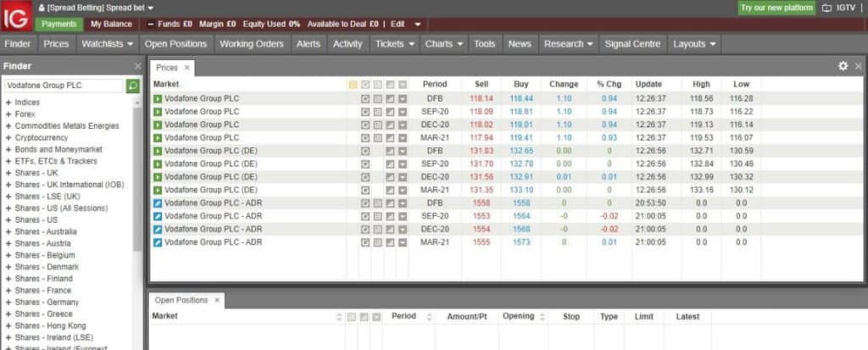The image size is (868, 350).
Task: Open News menu item
Action: (x=520, y=44)
